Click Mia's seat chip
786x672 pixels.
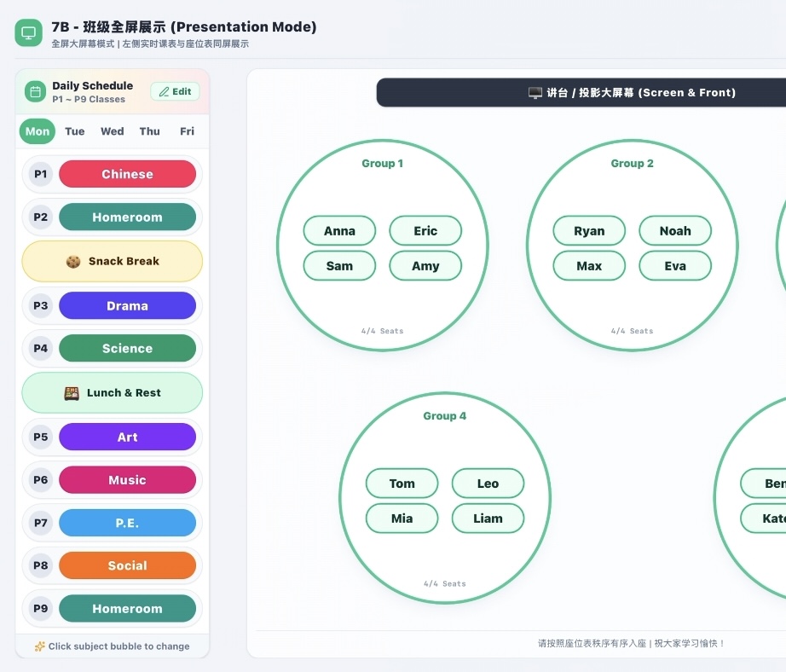[x=402, y=518]
